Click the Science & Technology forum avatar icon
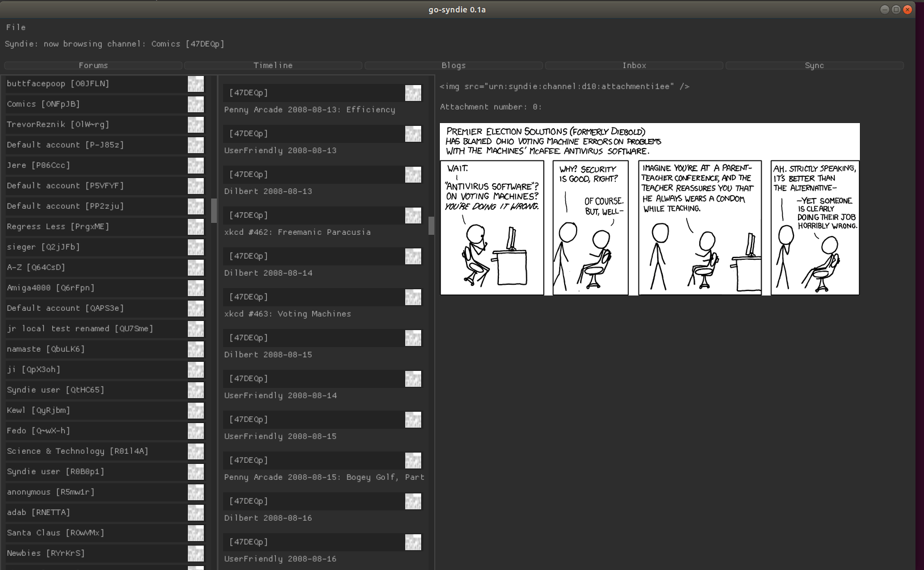924x570 pixels. point(195,451)
